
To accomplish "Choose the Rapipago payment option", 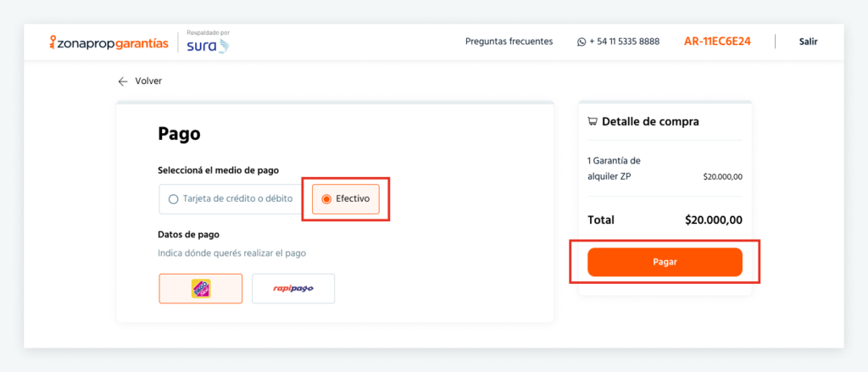I will pyautogui.click(x=293, y=288).
